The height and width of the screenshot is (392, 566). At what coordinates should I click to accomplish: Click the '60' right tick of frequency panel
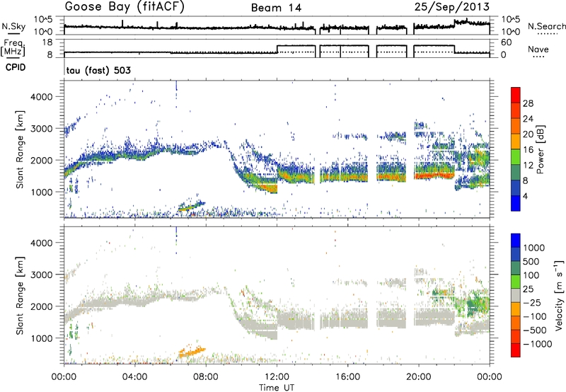pyautogui.click(x=506, y=42)
